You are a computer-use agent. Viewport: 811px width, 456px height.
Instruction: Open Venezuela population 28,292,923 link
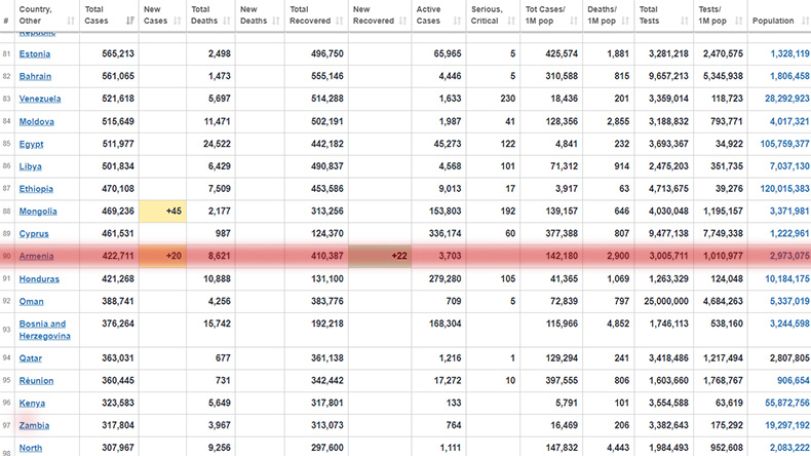pyautogui.click(x=787, y=99)
